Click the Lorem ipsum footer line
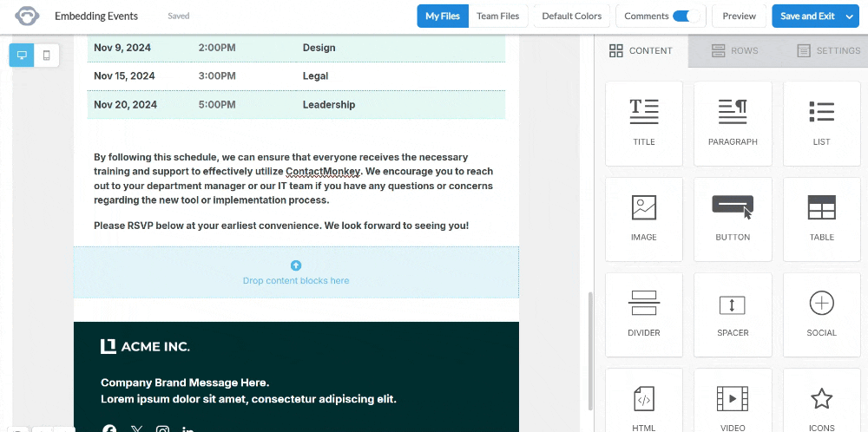The height and width of the screenshot is (432, 868). point(248,399)
